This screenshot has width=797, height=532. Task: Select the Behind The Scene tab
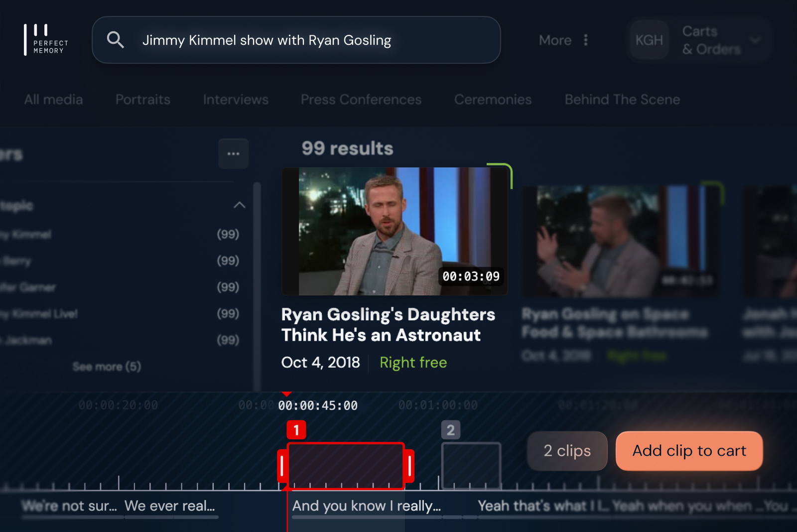[x=622, y=100]
